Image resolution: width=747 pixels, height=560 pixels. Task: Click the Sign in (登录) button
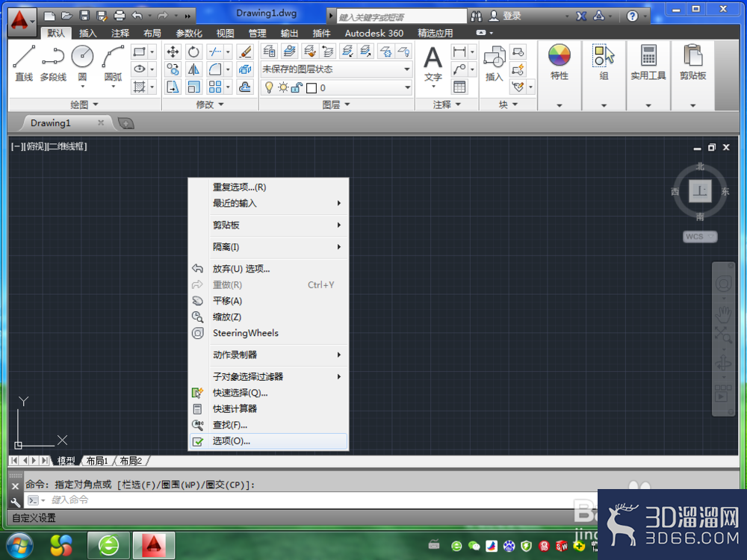point(506,16)
